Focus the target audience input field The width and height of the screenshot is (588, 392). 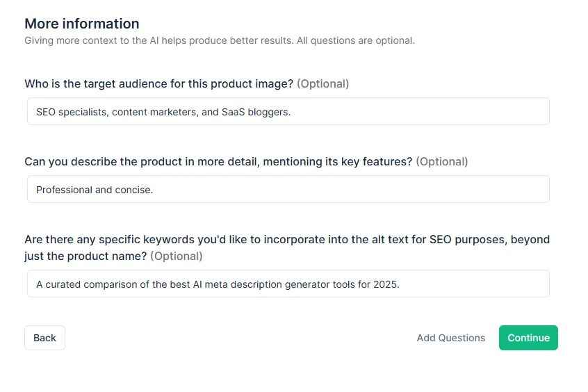417,111
